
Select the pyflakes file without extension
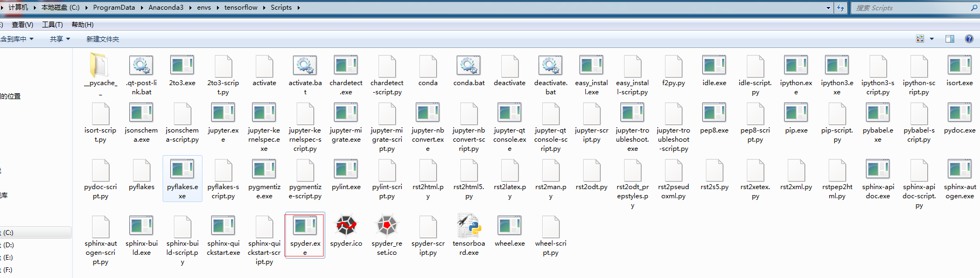click(x=141, y=175)
